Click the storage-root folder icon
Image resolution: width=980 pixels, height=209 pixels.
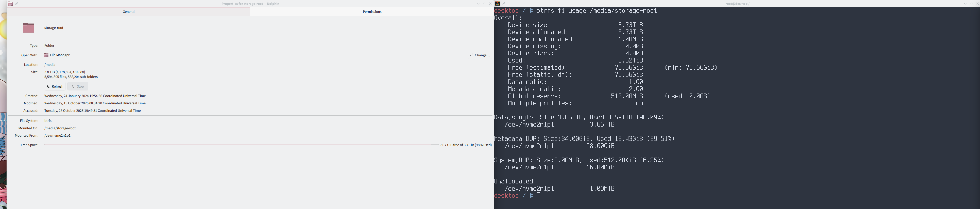coord(29,28)
